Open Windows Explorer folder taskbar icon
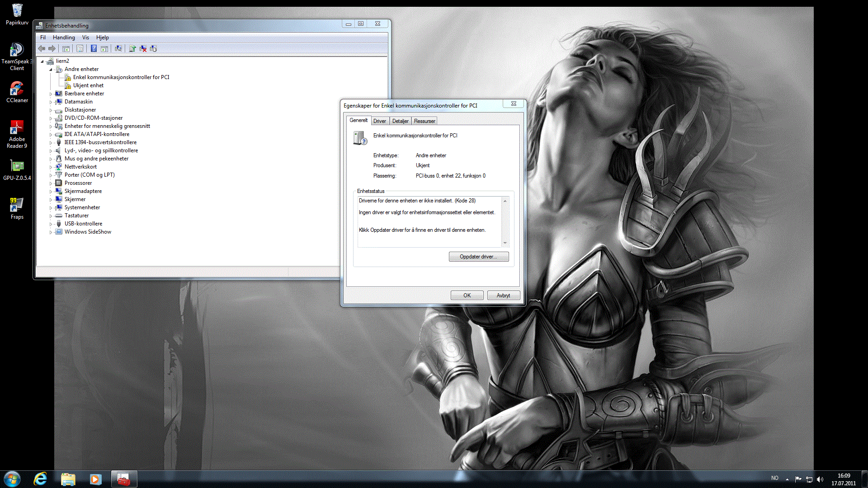The width and height of the screenshot is (868, 488). coord(68,479)
